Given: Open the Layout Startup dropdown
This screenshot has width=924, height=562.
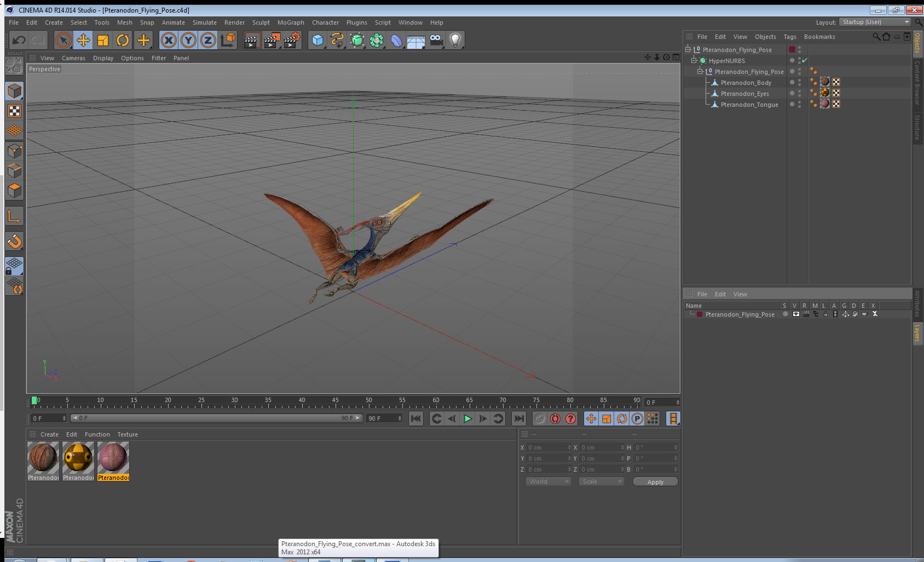Looking at the screenshot, I should (x=875, y=22).
